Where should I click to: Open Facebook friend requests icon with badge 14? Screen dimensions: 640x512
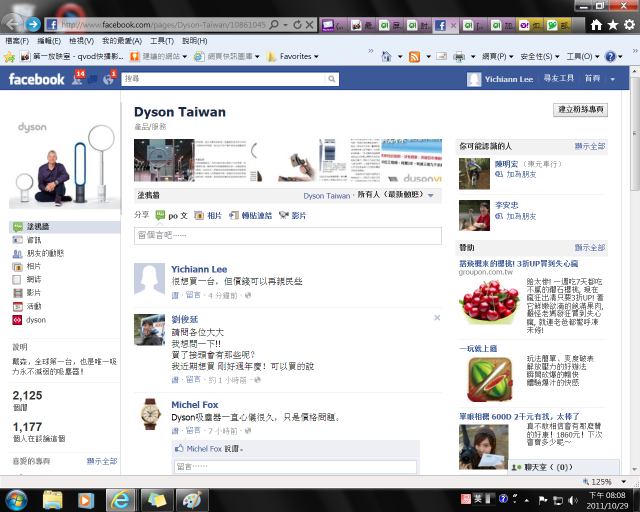(x=78, y=78)
